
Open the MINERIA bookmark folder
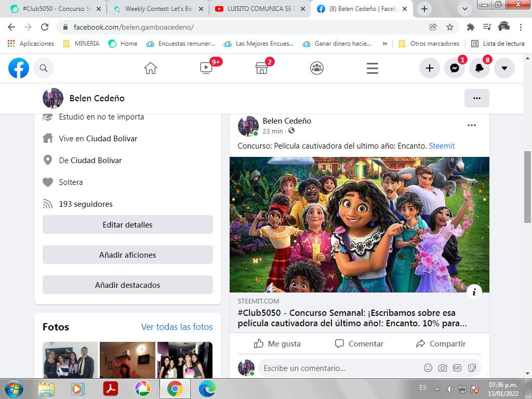coord(82,44)
